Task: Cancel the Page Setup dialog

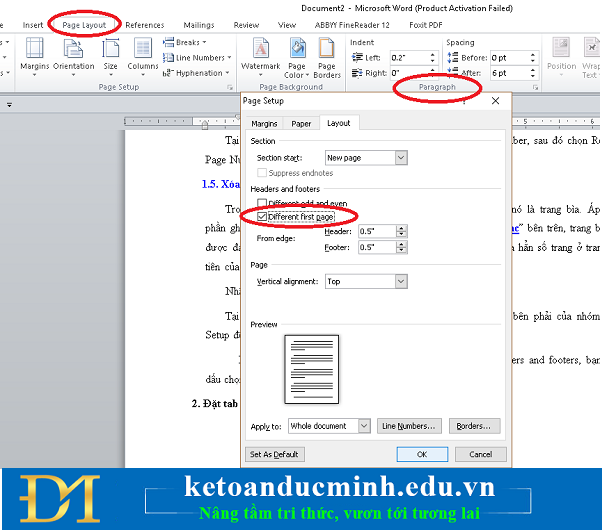Action: 481,454
